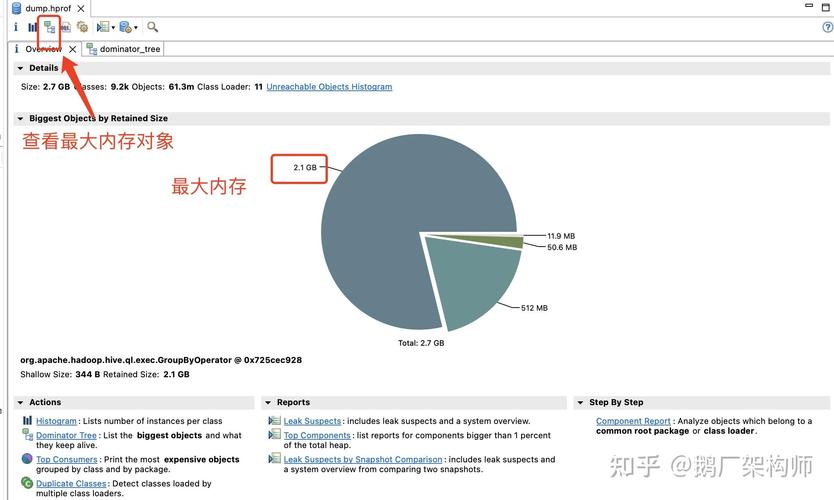Click the find object magnifier icon
Screen dimensions: 834x500
153,27
